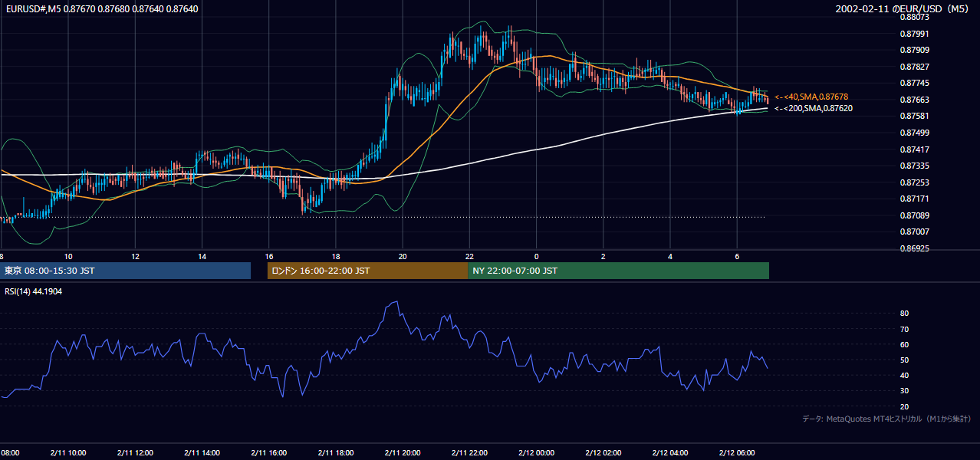Click hour label 22 under the price chart
The height and width of the screenshot is (460, 980).
[469, 256]
